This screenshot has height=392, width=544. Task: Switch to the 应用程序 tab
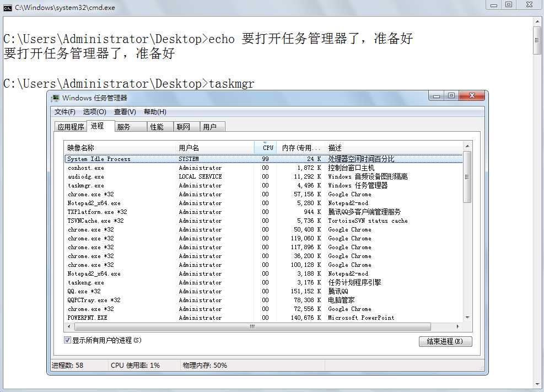pos(71,127)
